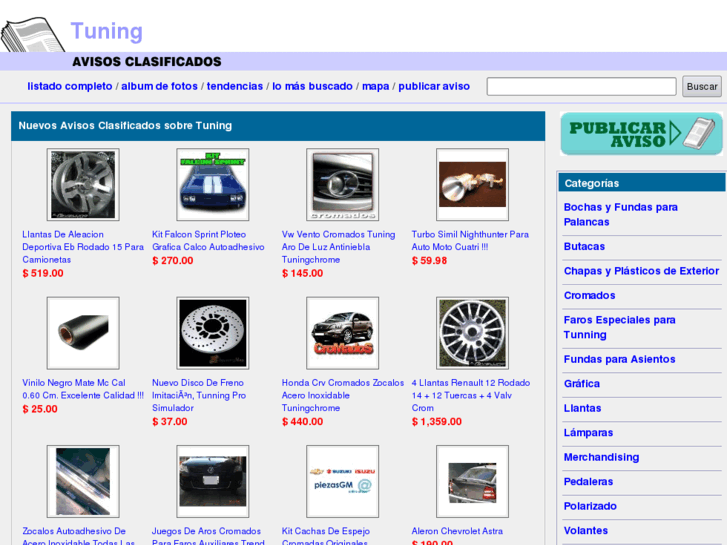727x545 pixels.
Task: Open 'Turbo Simil Nighthunter' listing title
Action: click(470, 241)
